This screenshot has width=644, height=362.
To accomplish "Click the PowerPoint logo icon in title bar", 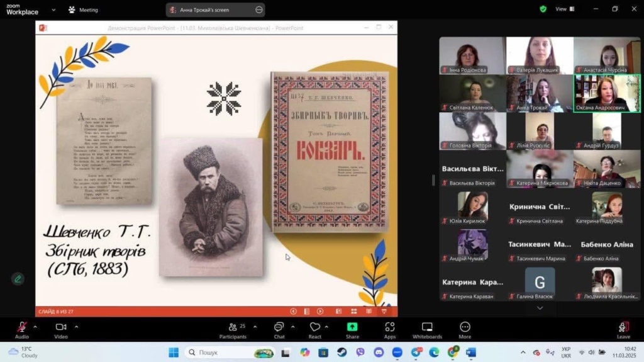I will 43,28.
